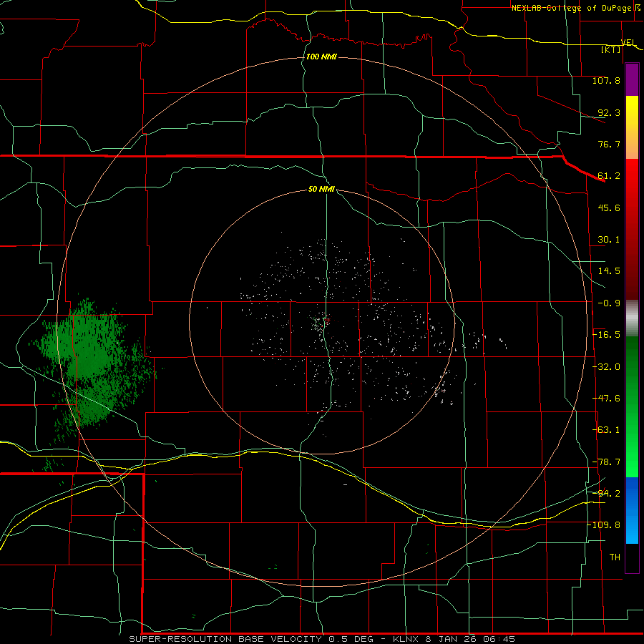Click the Super-Resolution Base Velocity caption

click(322, 639)
